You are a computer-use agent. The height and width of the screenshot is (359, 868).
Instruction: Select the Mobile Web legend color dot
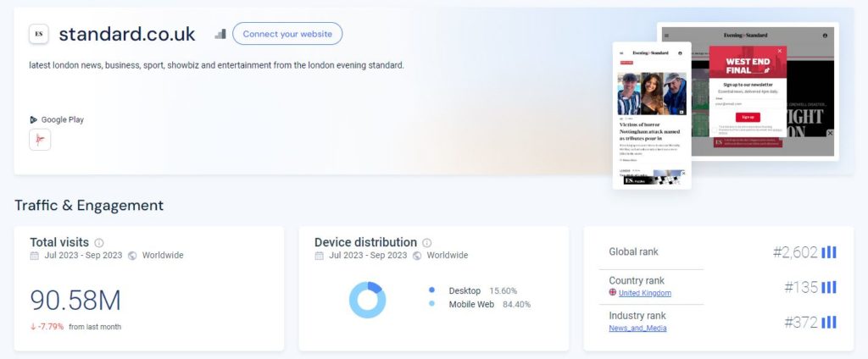point(431,304)
